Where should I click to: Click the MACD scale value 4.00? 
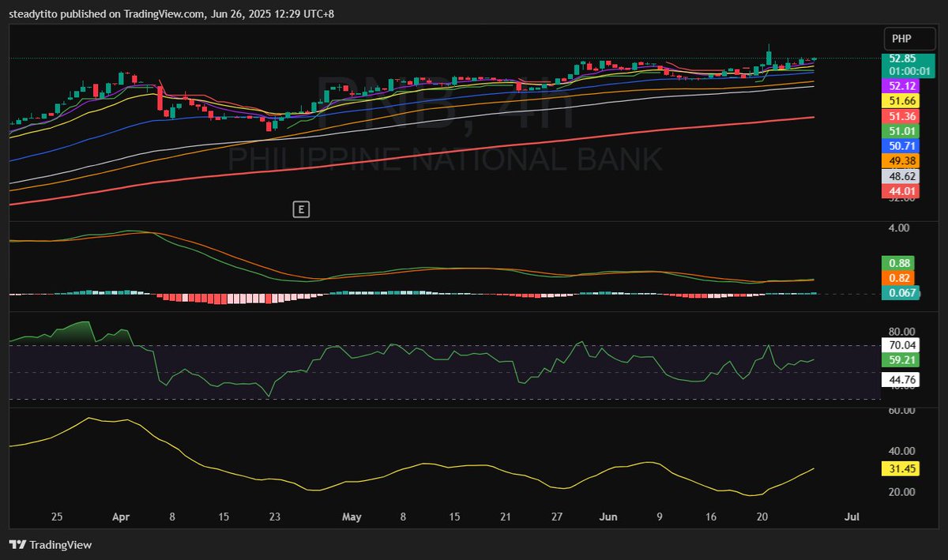point(901,227)
